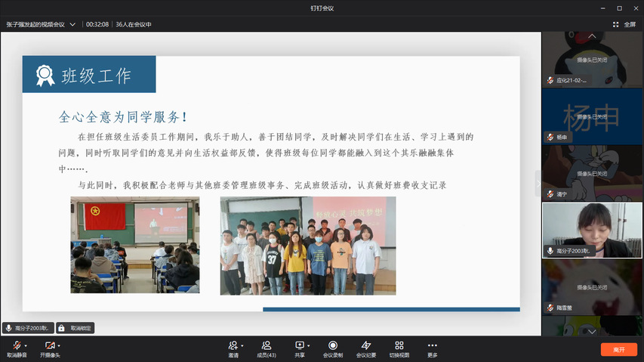Collapse the participant sidebar via edge handle
The image size is (644, 362).
click(x=538, y=183)
